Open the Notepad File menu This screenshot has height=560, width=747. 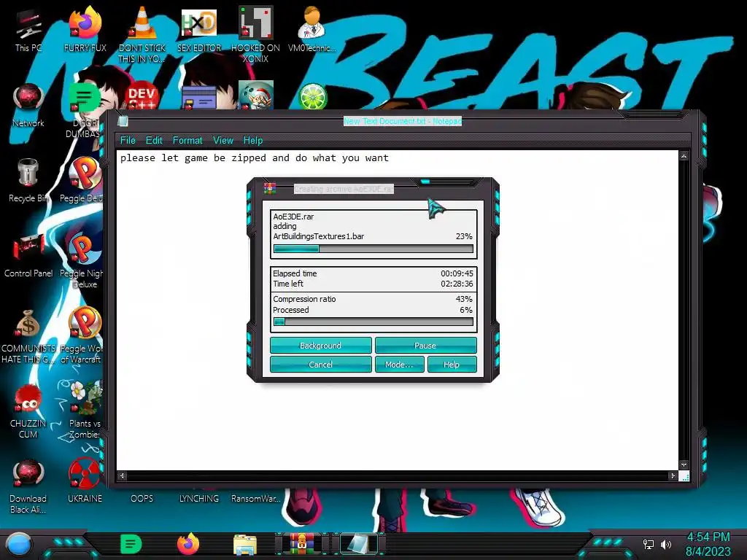[128, 141]
